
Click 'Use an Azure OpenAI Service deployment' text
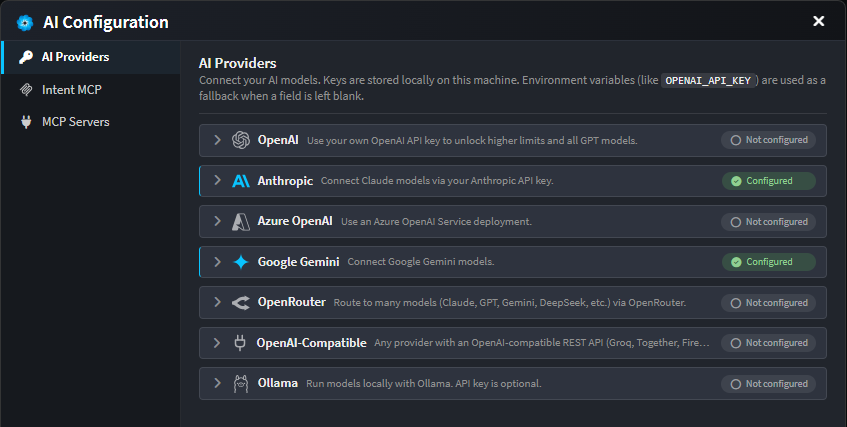pyautogui.click(x=436, y=222)
